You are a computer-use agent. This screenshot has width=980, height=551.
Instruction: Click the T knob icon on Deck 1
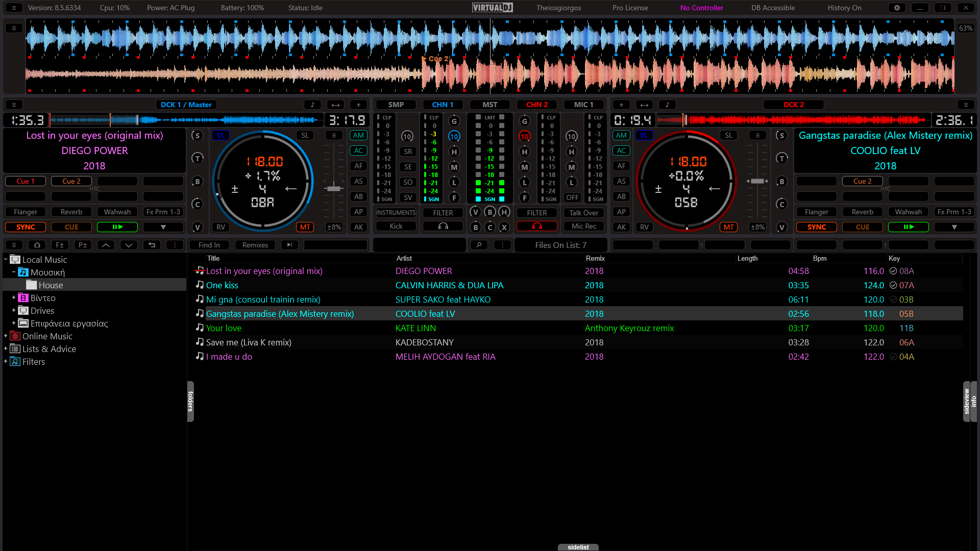coord(197,158)
